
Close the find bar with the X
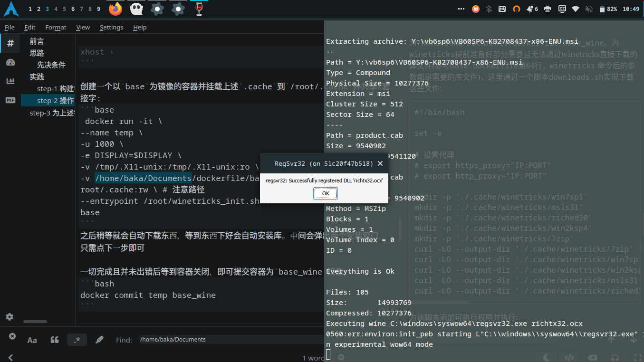coord(12,336)
